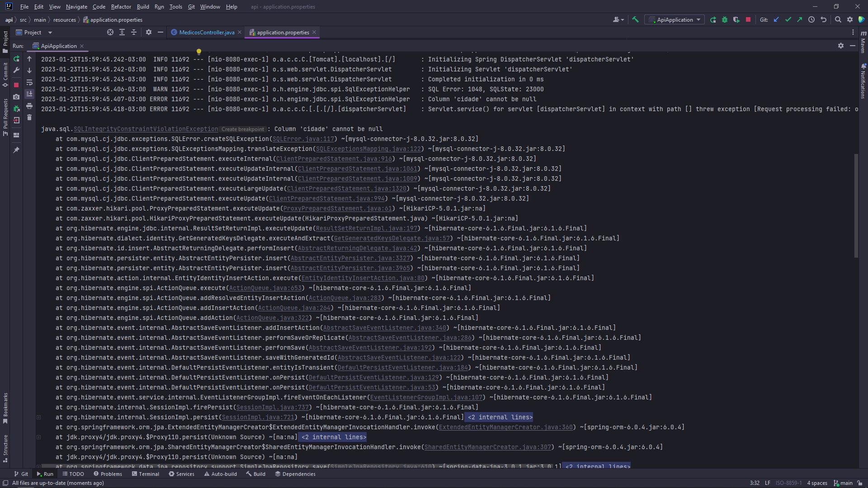Toggle Soft-Wrap in console
This screenshot has height=488, width=868.
click(x=29, y=82)
